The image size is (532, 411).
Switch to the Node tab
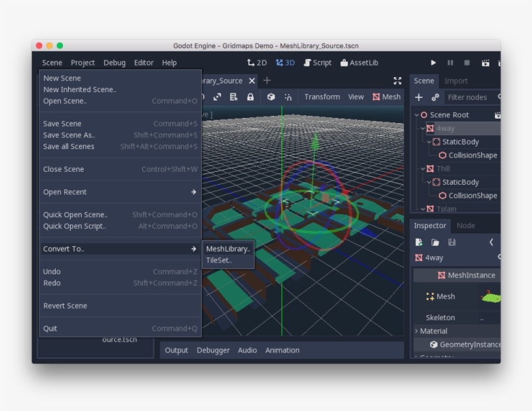point(466,226)
